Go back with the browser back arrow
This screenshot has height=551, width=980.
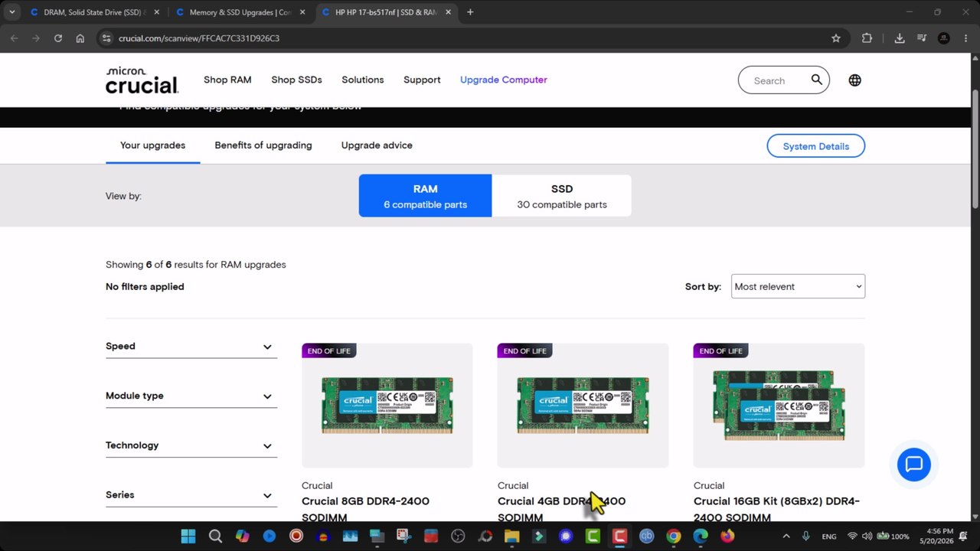pyautogui.click(x=14, y=38)
